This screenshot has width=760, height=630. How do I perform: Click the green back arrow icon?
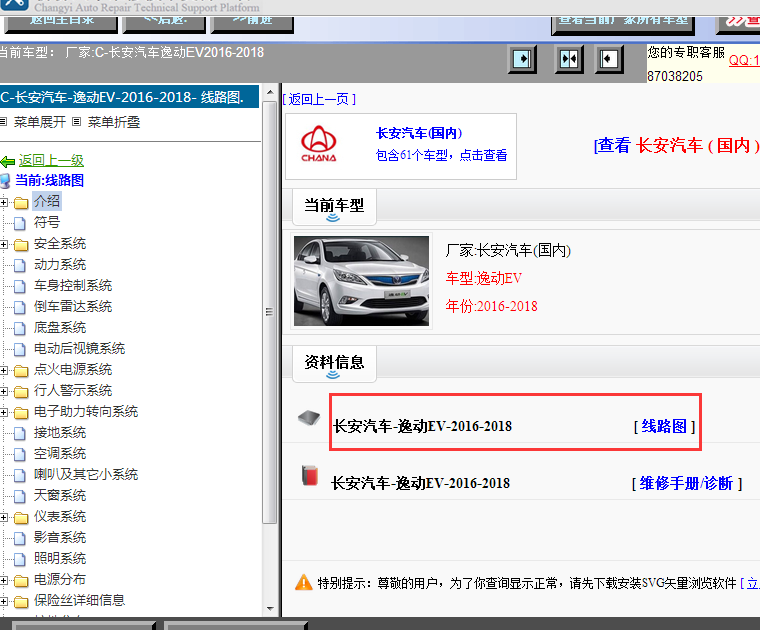pyautogui.click(x=7, y=161)
